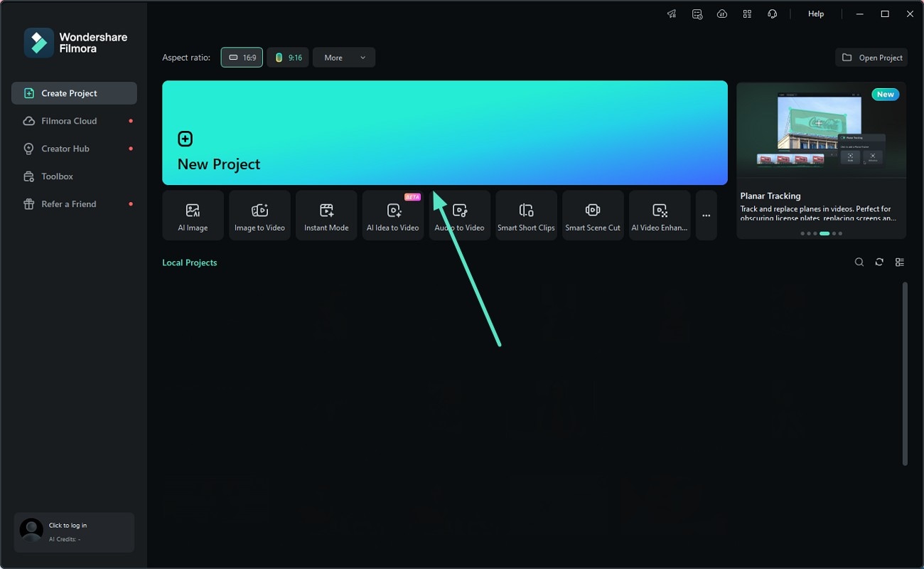This screenshot has height=569, width=924.
Task: Open the Planar Tracking promo thumbnail
Action: pos(822,130)
